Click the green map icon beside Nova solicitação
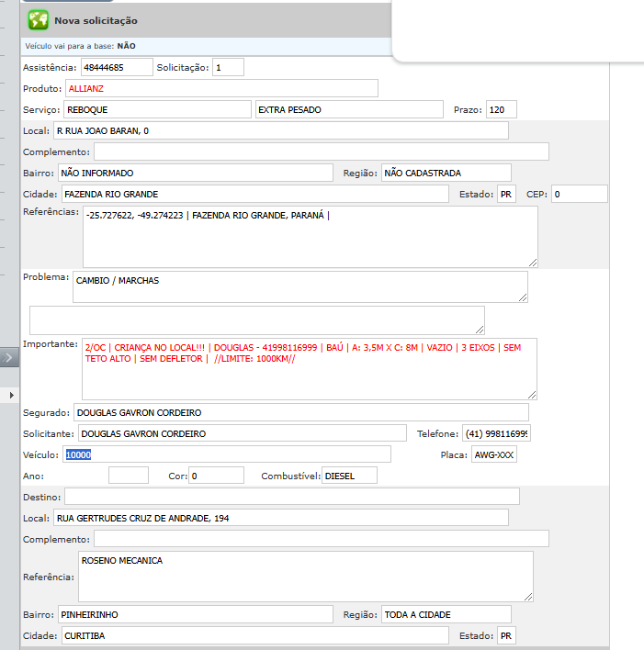 click(x=38, y=19)
